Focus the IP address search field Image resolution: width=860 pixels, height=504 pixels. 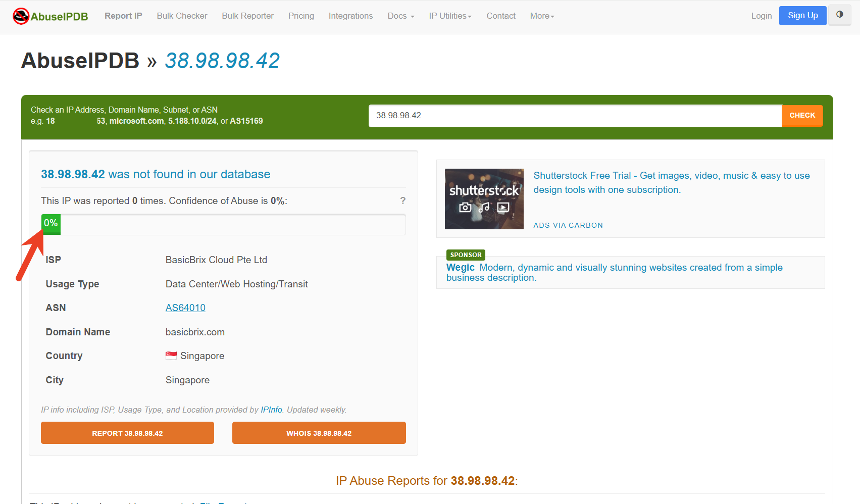pos(575,116)
